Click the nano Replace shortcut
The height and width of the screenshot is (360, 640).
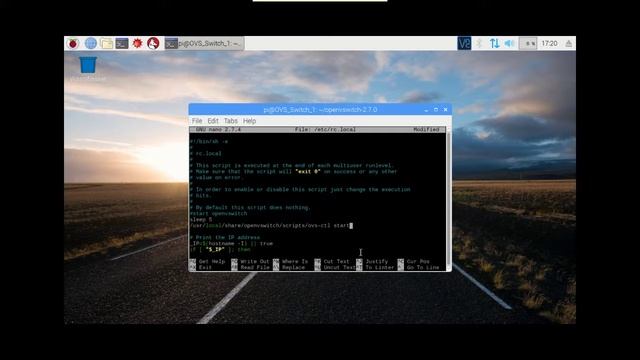click(289, 267)
